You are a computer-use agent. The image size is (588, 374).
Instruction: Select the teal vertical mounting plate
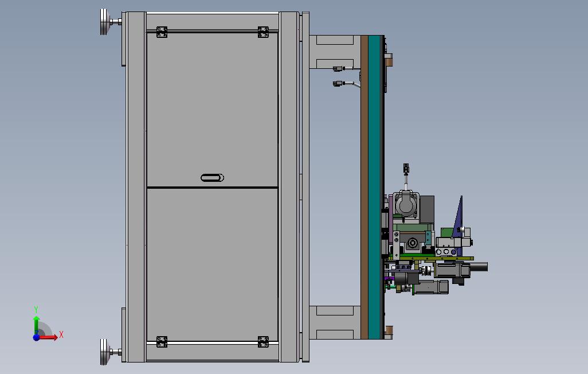tap(375, 187)
